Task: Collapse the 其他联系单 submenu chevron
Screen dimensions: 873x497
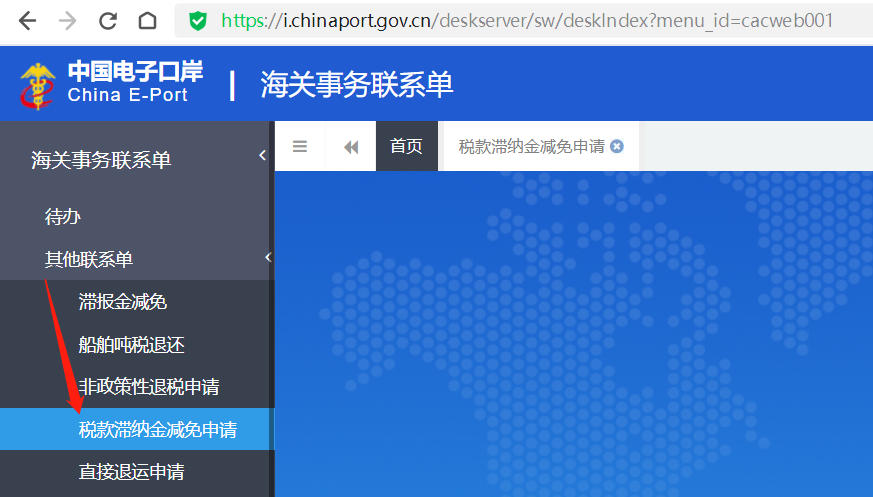Action: 268,257
